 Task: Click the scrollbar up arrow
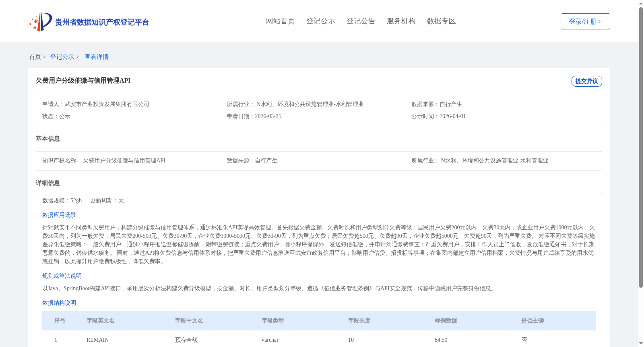641,3
